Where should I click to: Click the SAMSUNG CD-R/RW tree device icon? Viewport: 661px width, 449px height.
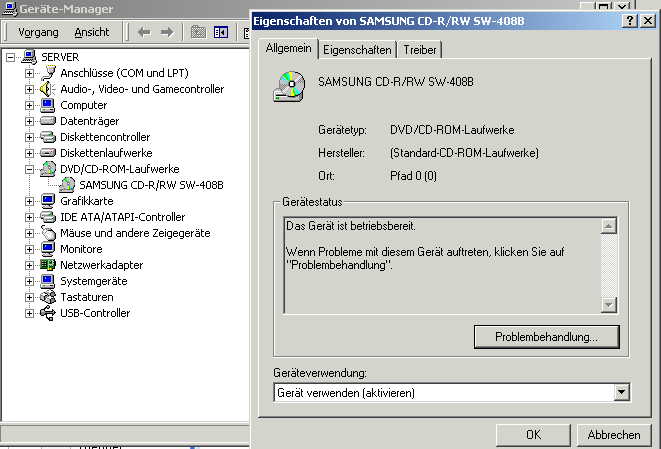(x=67, y=185)
